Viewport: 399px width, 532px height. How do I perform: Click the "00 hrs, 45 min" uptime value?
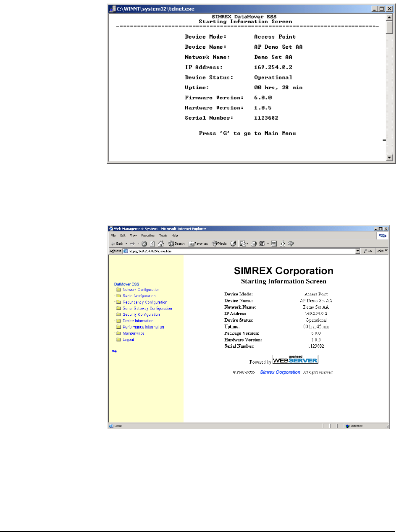pos(316,326)
